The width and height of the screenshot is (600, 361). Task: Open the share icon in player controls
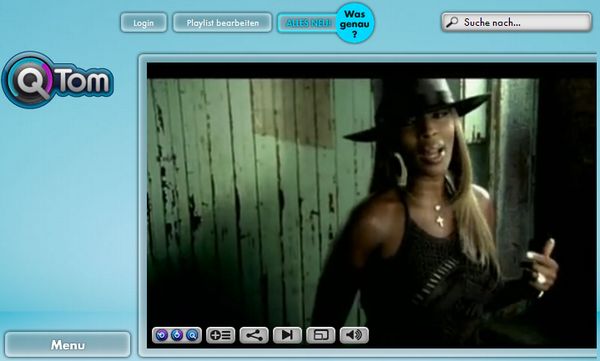click(254, 335)
